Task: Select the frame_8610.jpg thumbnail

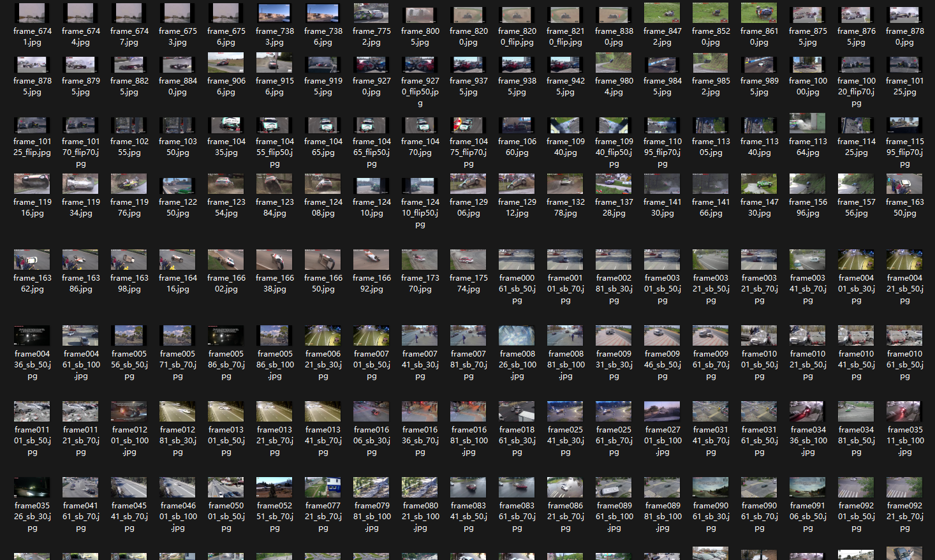Action: click(759, 13)
